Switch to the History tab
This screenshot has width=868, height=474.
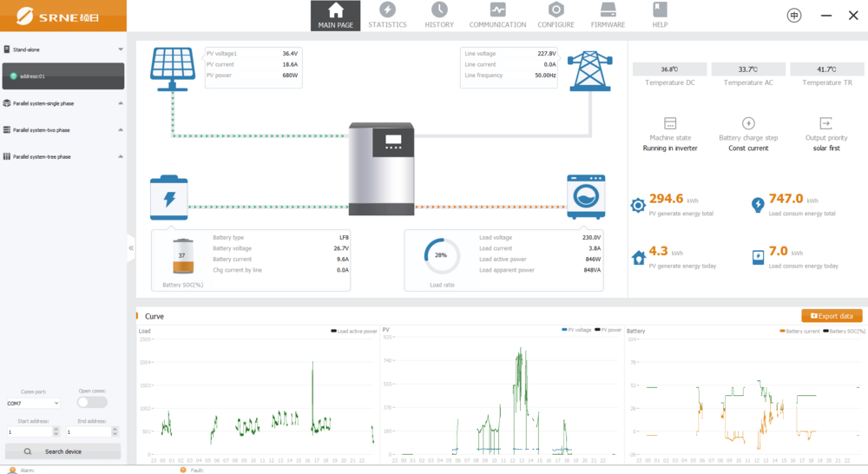click(x=439, y=16)
